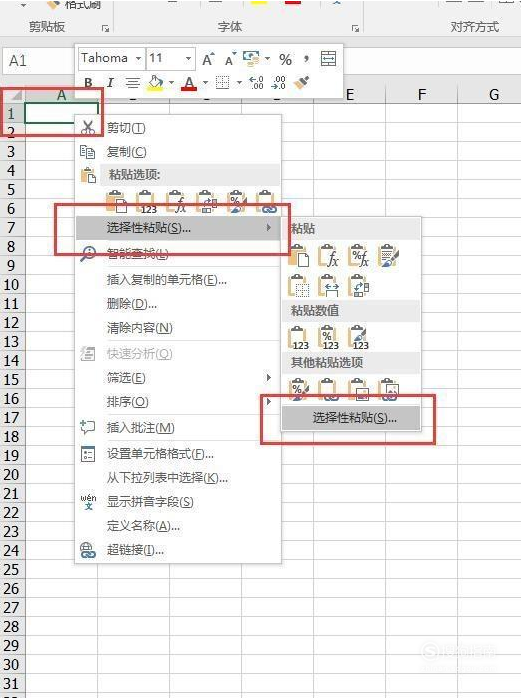521x698 pixels.
Task: Open the 字体 group dialog launcher
Action: [x=355, y=28]
